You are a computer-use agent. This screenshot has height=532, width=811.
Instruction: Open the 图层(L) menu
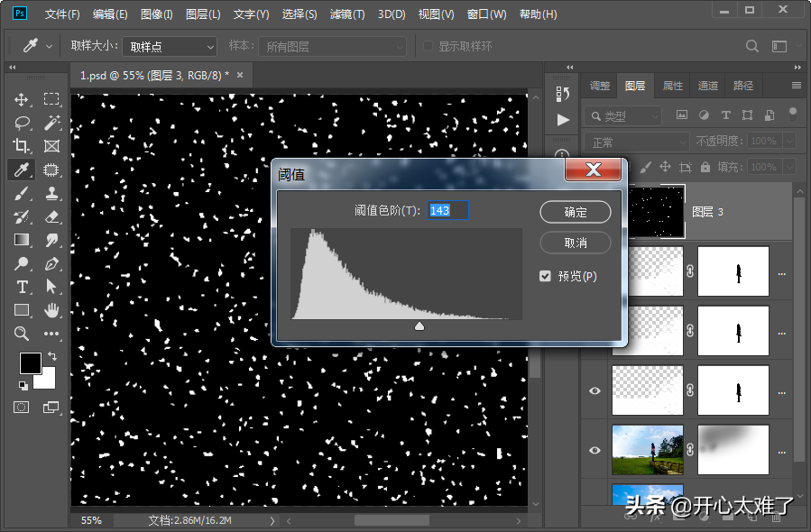point(203,14)
